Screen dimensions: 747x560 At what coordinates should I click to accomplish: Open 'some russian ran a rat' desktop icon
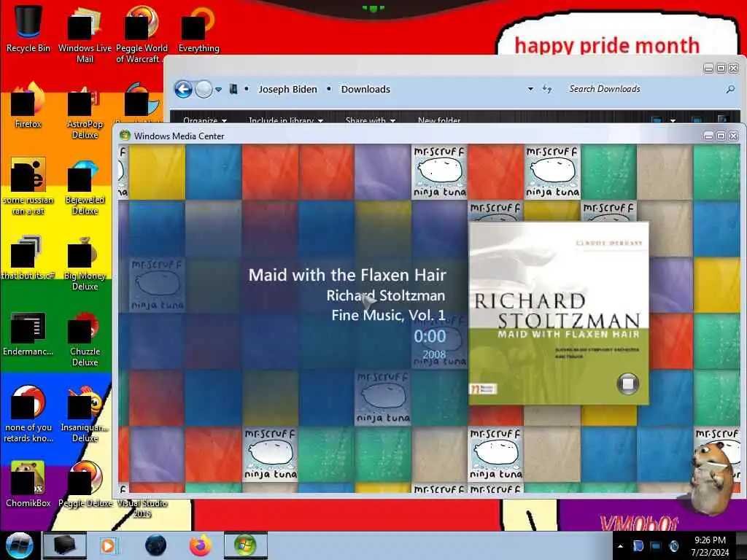tap(28, 187)
